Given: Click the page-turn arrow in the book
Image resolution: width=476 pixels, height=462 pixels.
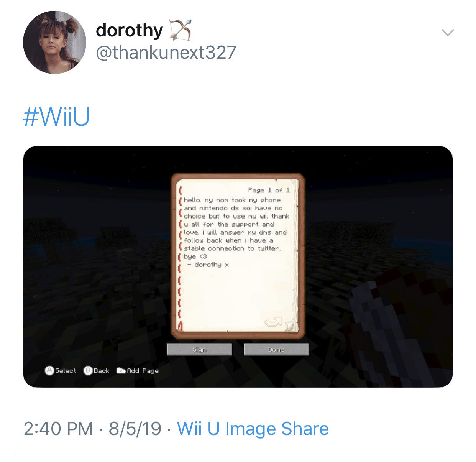Looking at the screenshot, I should click(273, 322).
